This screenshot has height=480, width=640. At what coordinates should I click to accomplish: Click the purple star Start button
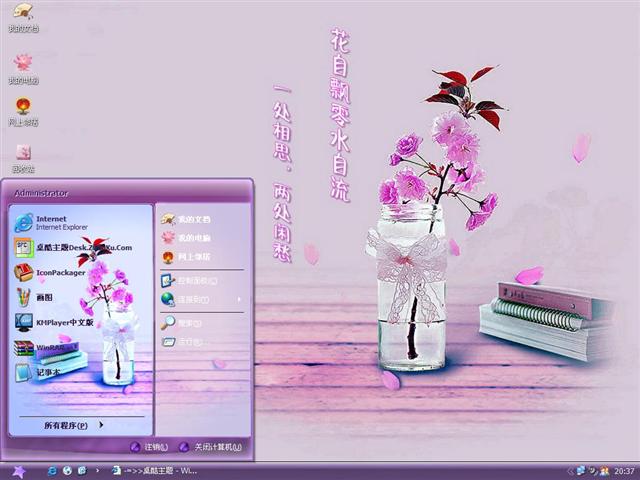click(19, 471)
